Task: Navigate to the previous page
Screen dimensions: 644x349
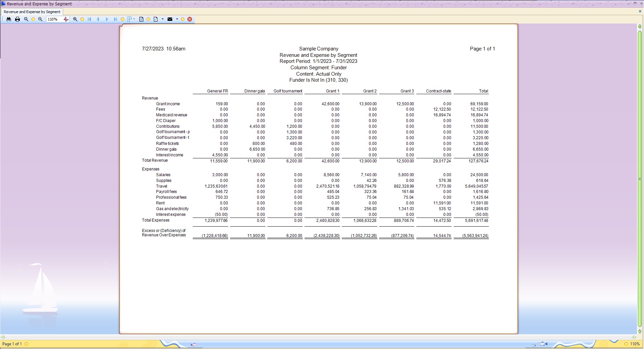Action: pos(98,19)
